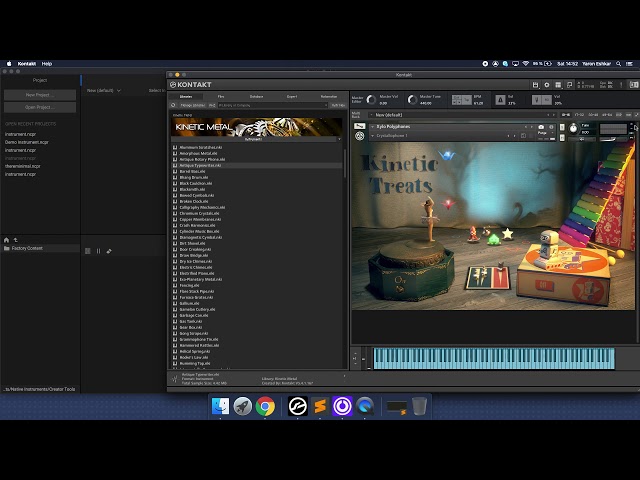Viewport: 640px width, 480px height.
Task: Toggle the metronome volume on/off button
Action: pos(547,100)
